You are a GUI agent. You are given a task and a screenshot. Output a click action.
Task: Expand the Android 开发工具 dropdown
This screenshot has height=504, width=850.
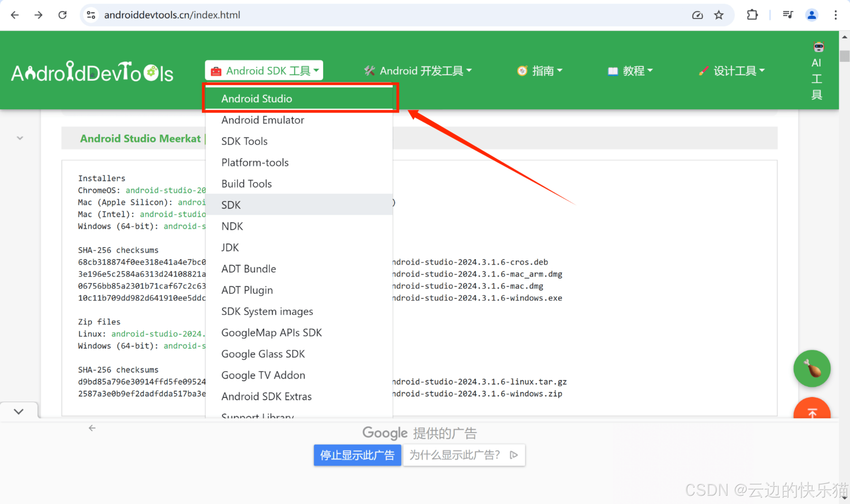(x=418, y=71)
